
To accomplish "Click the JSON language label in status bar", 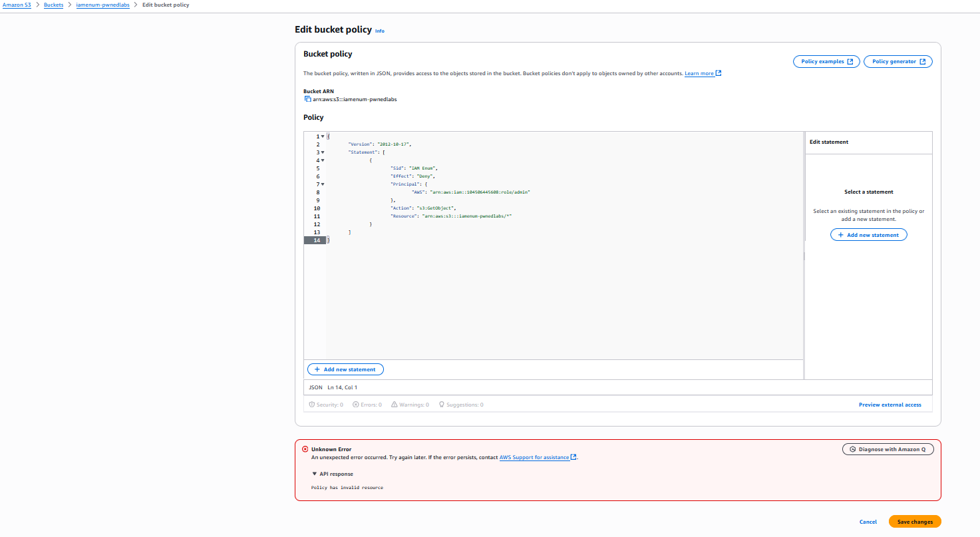I will point(315,387).
